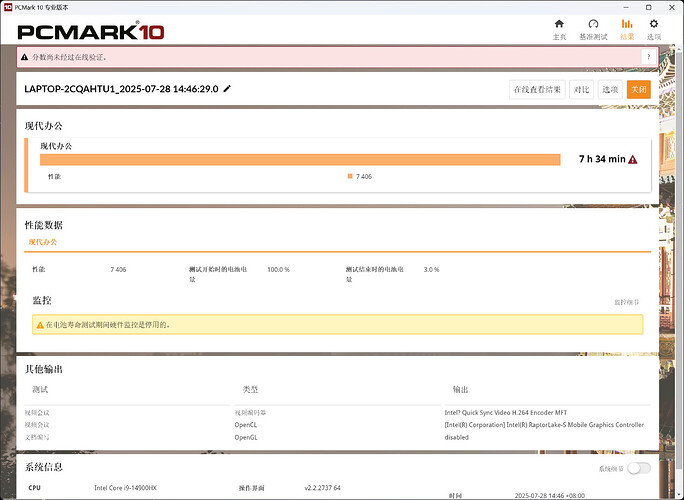Click the 选项 button next to 对比
Image resolution: width=684 pixels, height=500 pixels.
point(610,89)
